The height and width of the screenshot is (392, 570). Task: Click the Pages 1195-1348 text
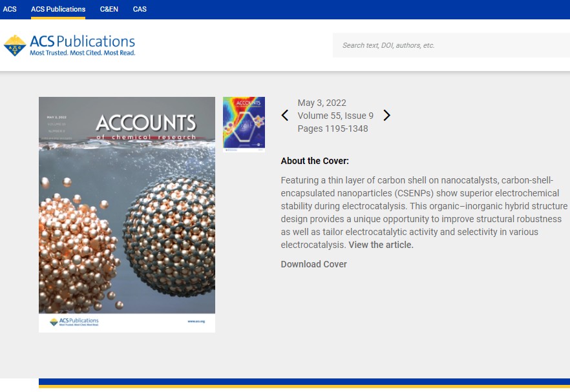tap(333, 129)
